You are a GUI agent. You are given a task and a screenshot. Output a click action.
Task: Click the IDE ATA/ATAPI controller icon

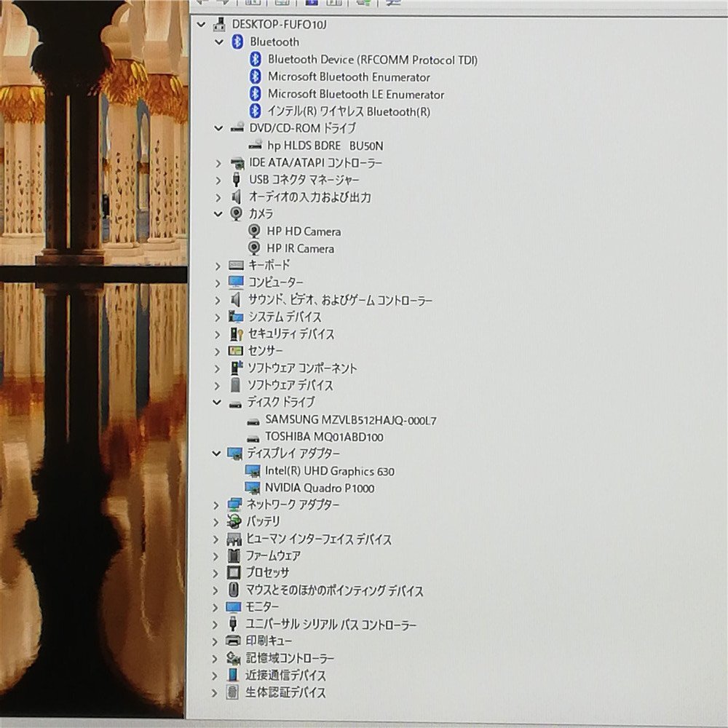(237, 163)
